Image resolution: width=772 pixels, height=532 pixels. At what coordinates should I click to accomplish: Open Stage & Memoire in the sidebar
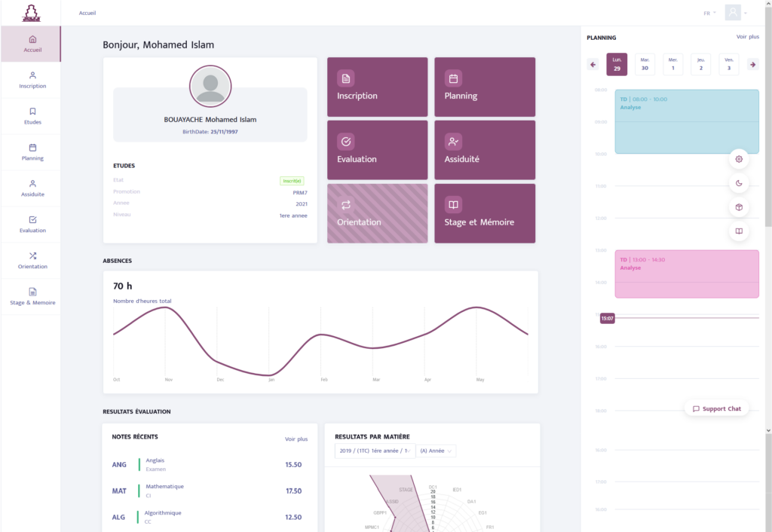point(31,296)
